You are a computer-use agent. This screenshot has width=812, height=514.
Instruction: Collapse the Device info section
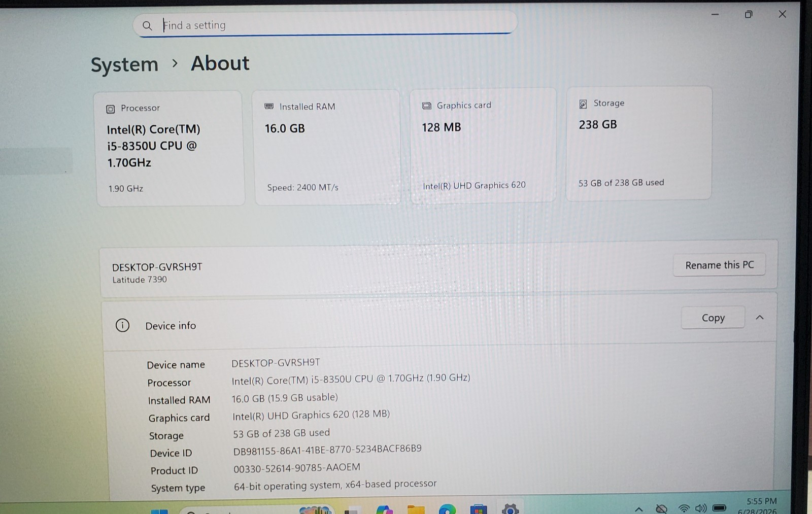click(760, 318)
